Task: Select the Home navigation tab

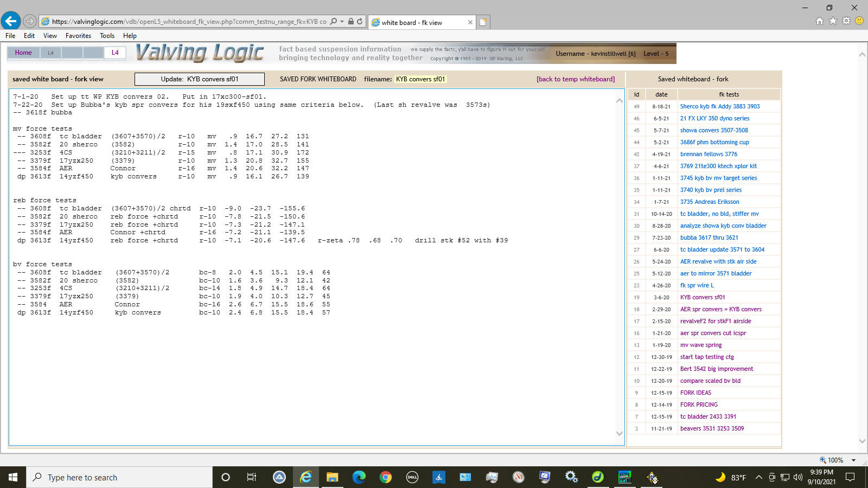Action: click(x=23, y=53)
